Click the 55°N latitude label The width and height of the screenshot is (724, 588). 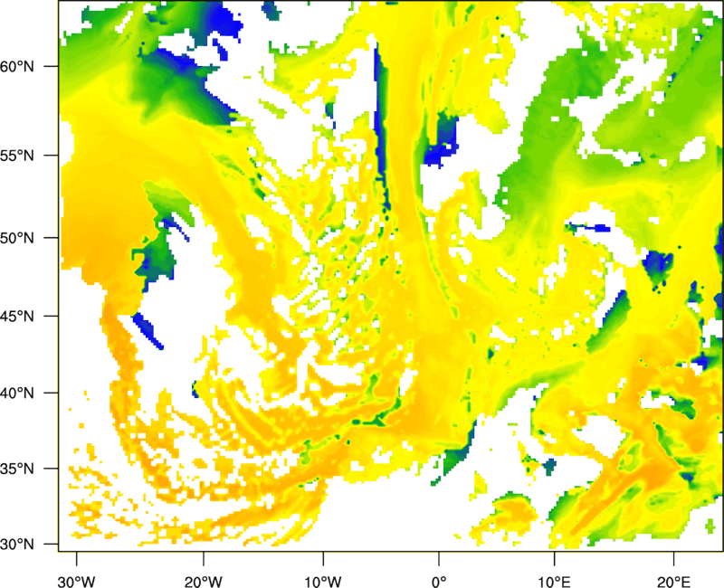(17, 156)
